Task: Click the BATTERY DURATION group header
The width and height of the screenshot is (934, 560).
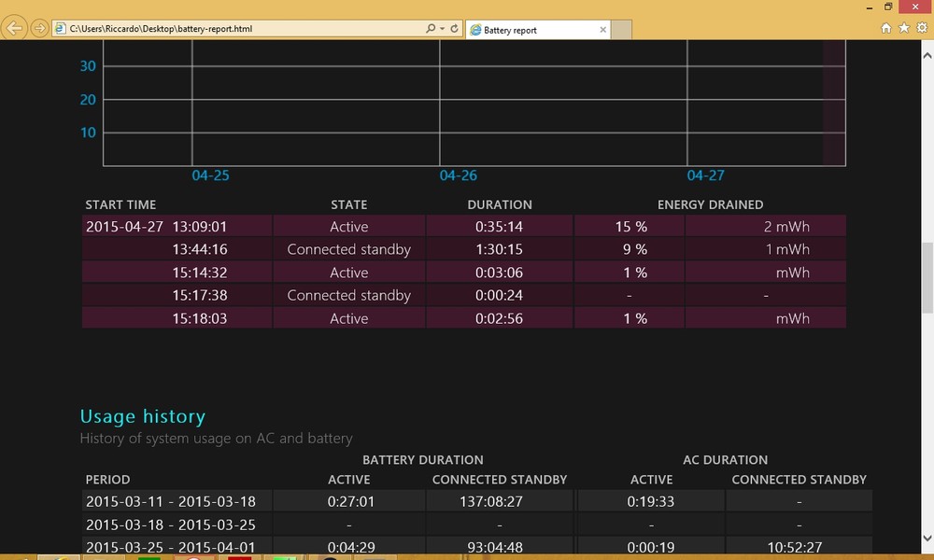Action: [x=423, y=460]
